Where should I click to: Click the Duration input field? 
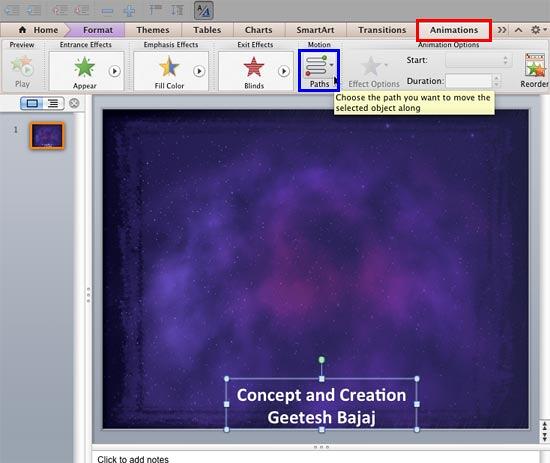[469, 81]
